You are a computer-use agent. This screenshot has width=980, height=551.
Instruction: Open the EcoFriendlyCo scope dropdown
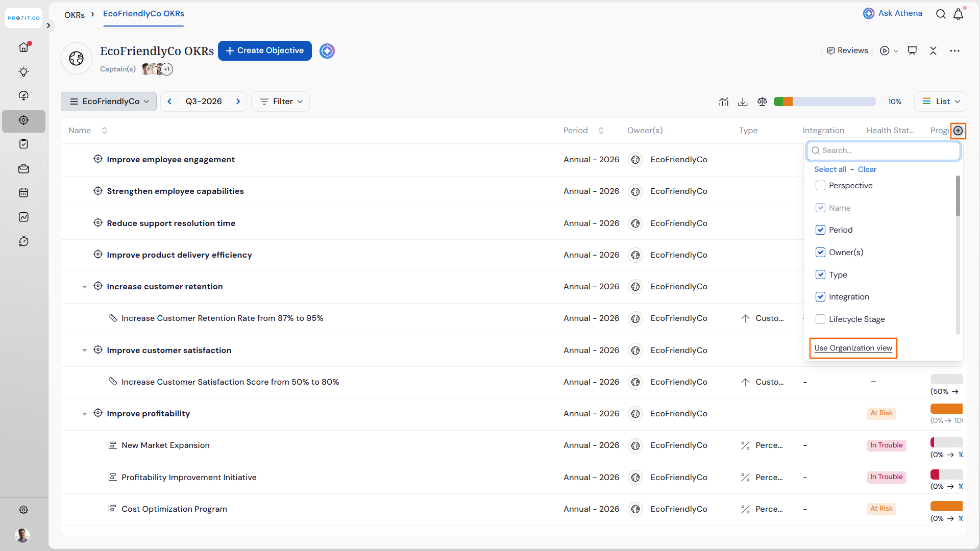(109, 102)
